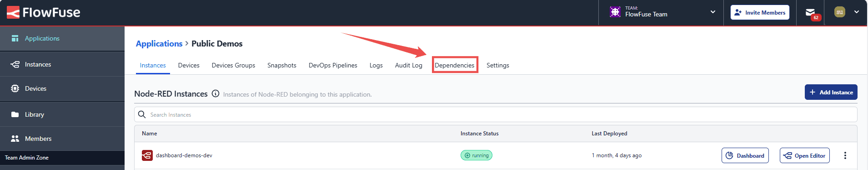Click the user avatar in header
This screenshot has height=170, width=868.
(x=840, y=12)
